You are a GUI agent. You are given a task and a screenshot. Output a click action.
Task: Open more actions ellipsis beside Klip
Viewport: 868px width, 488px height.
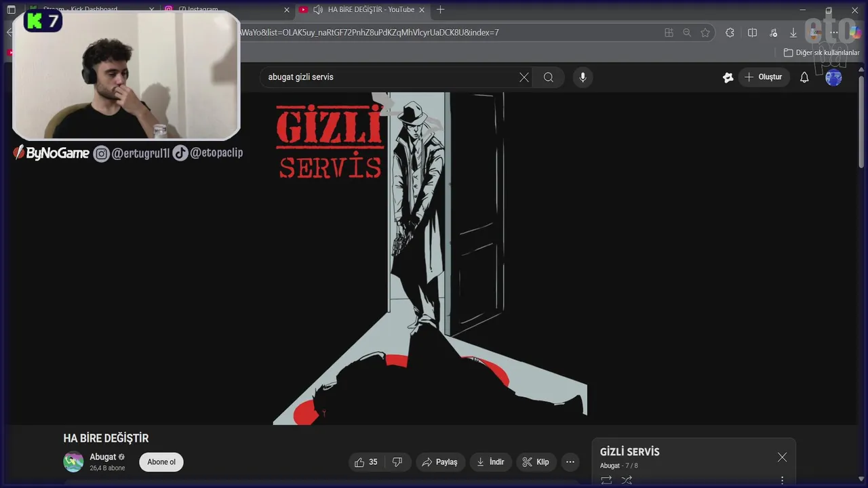pos(570,462)
